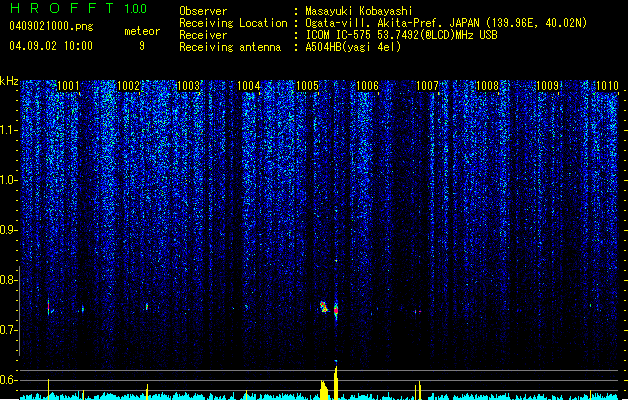Viewport: 629px width, 400px height.
Task: Click the 1010 time marker
Action: point(607,86)
